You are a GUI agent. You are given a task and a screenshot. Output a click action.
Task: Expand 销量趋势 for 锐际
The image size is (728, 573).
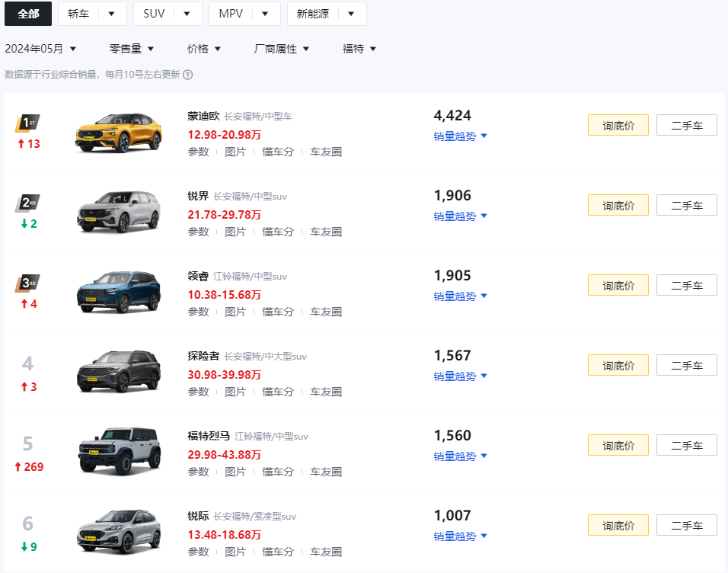click(460, 536)
